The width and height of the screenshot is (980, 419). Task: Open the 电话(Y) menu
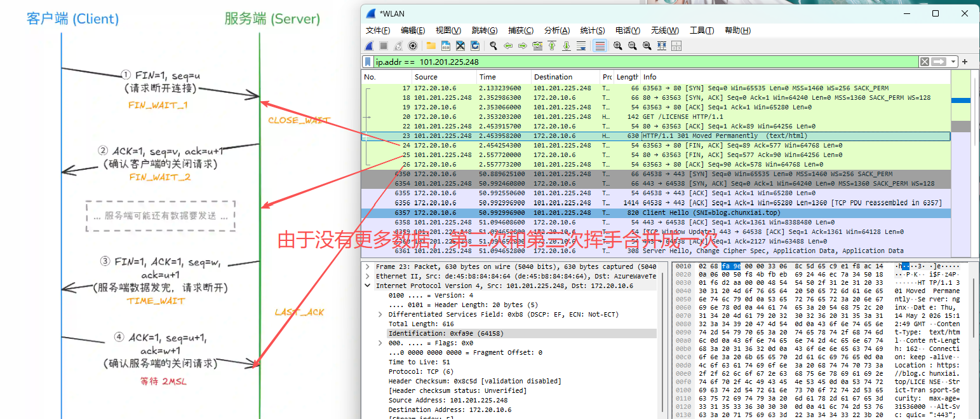pyautogui.click(x=628, y=31)
